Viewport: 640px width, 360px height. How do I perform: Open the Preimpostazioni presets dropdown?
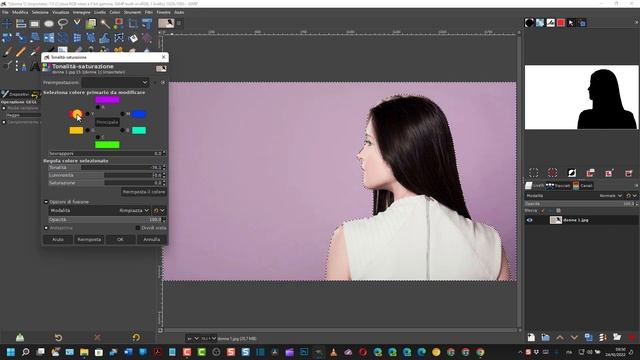point(115,82)
